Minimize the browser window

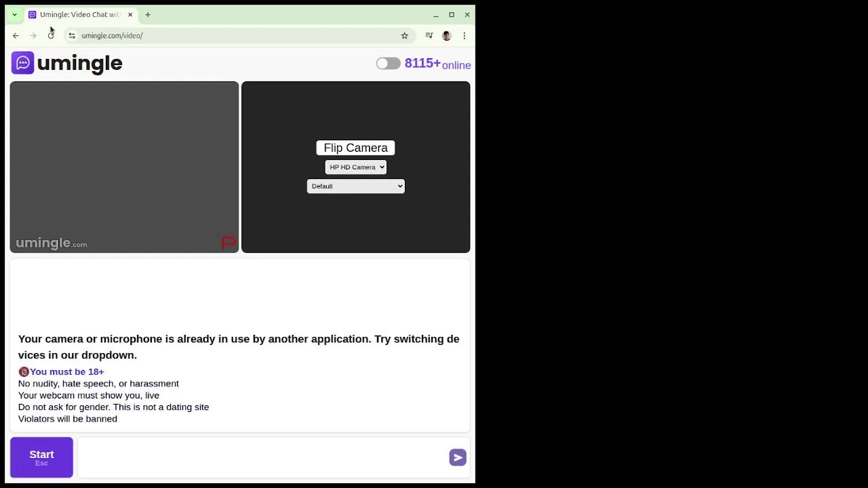(436, 14)
